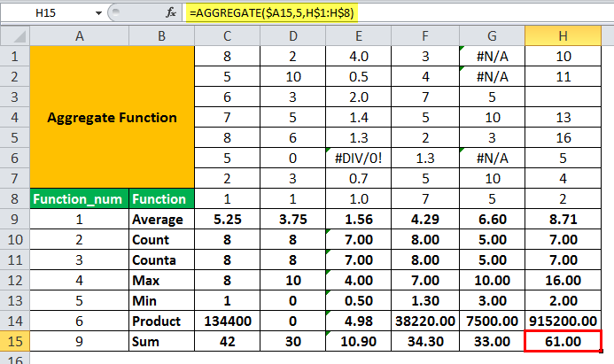Click cell showing 8.71
Viewport: 614px width, 364px height.
point(563,219)
